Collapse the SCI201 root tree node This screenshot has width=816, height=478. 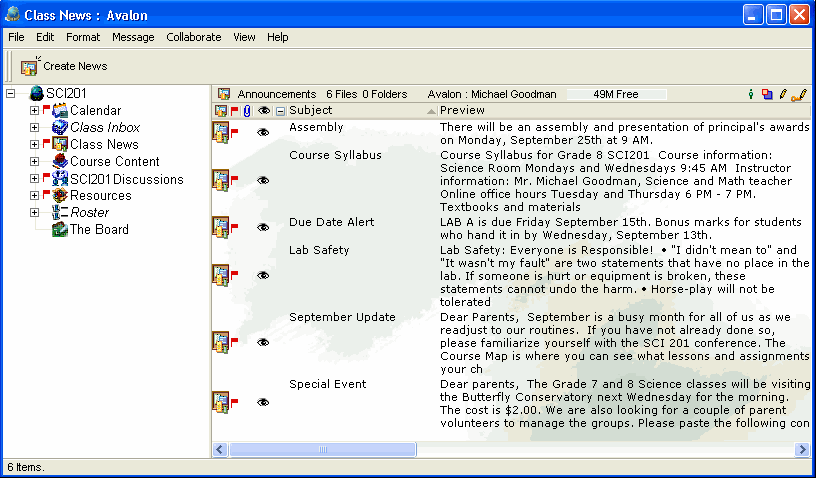point(10,94)
